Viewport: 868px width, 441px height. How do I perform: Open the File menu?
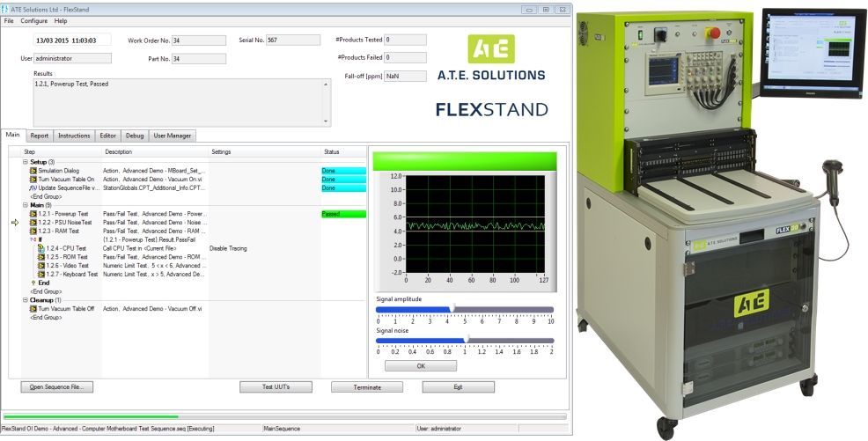8,21
